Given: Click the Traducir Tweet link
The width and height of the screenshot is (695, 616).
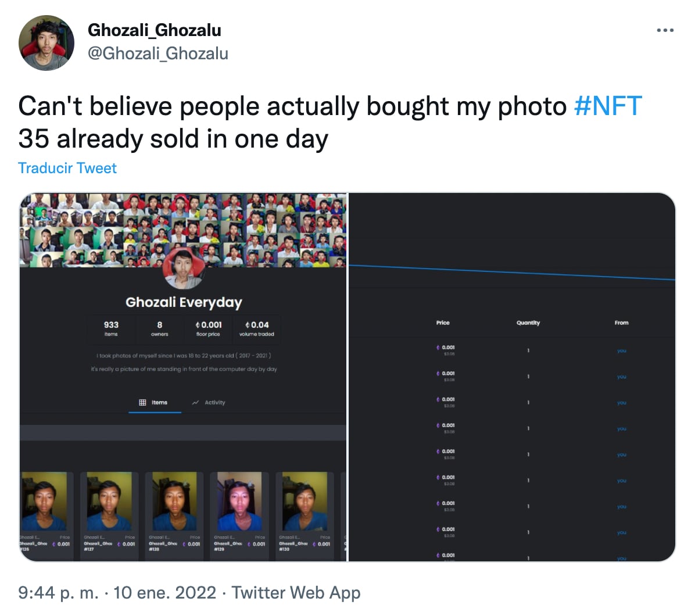Looking at the screenshot, I should click(x=67, y=168).
